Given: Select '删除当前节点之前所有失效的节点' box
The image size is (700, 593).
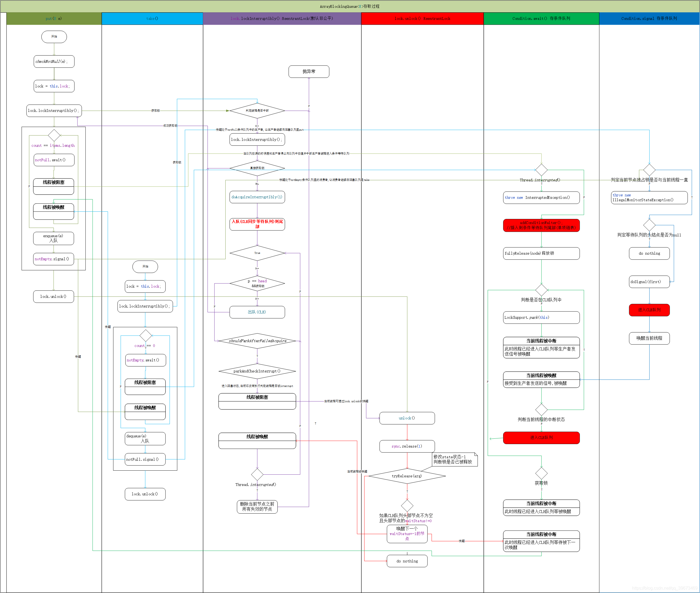Looking at the screenshot, I should pyautogui.click(x=257, y=507).
